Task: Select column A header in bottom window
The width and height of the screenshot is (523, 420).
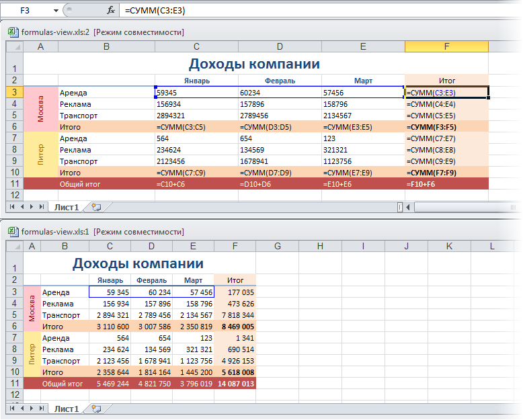Action: tap(32, 247)
